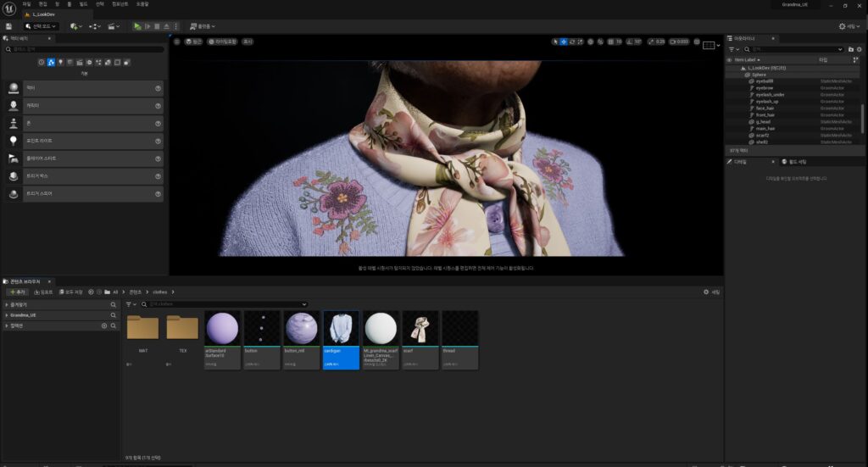The width and height of the screenshot is (868, 467).
Task: Toggle rotation angle snapping in viewport
Action: (x=628, y=42)
